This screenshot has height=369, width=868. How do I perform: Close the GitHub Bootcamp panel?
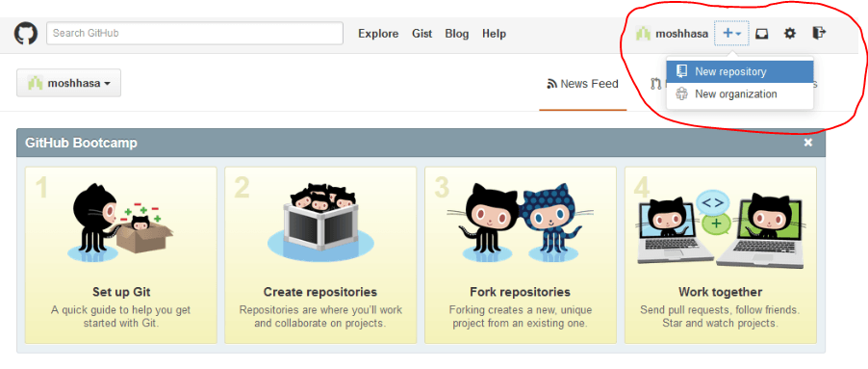[x=808, y=143]
